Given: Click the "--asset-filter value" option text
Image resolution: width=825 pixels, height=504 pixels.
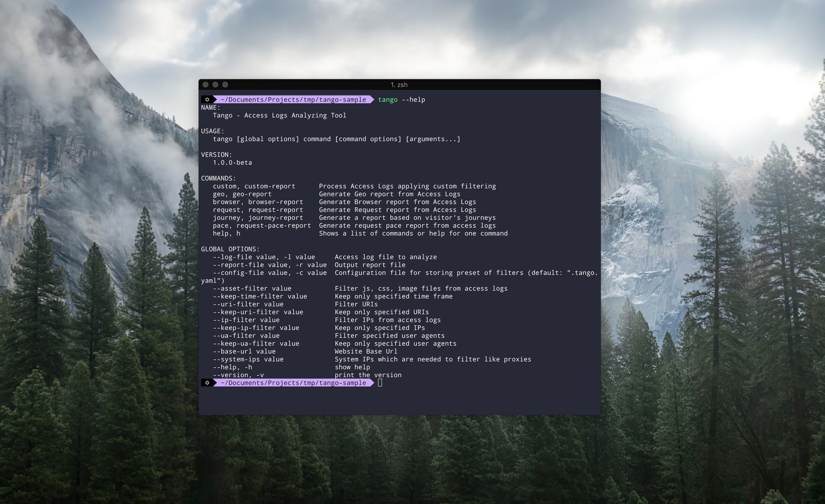Looking at the screenshot, I should [252, 289].
